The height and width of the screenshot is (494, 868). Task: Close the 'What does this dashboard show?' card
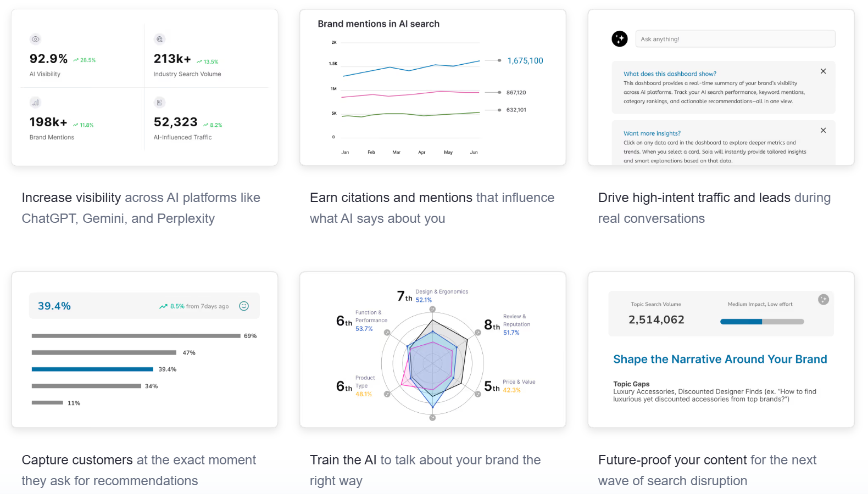[823, 71]
